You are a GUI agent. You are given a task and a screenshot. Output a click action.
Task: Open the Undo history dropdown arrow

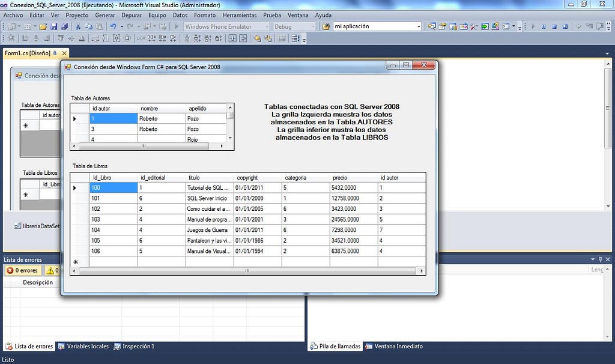[x=121, y=26]
